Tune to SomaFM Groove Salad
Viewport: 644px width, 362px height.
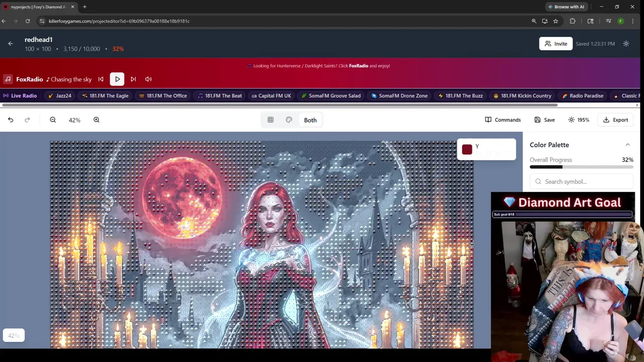[x=331, y=96]
